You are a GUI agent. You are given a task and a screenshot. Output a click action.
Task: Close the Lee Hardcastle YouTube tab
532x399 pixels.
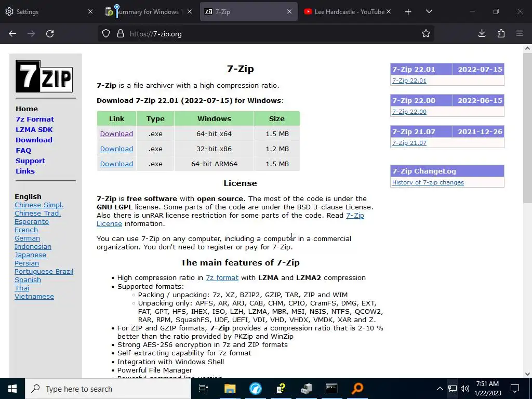tap(389, 11)
